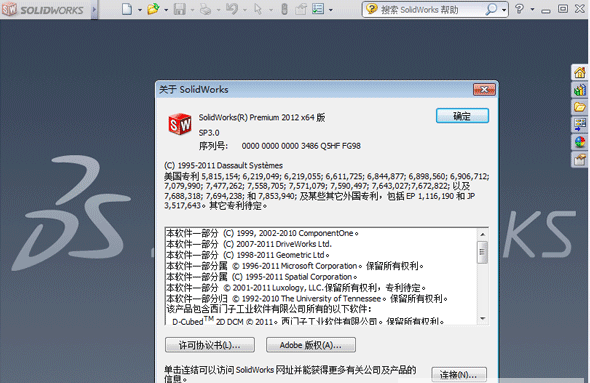This screenshot has width=590, height=383.
Task: Click the 连接(N)... button
Action: [x=459, y=375]
